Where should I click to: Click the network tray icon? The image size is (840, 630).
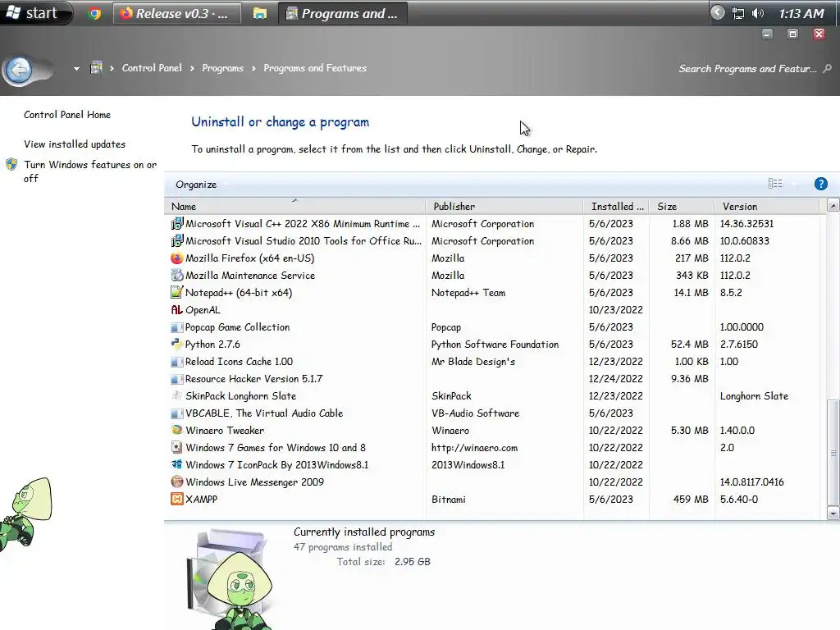tap(738, 13)
